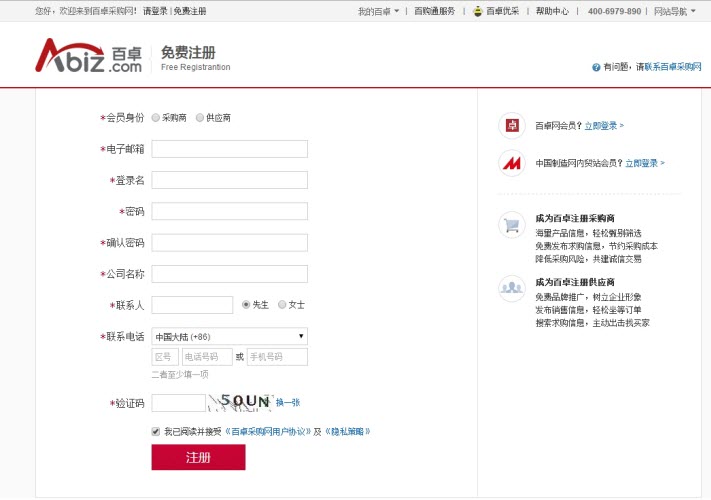This screenshot has height=500, width=711.
Task: Click the red 卓 member icon
Action: 512,125
